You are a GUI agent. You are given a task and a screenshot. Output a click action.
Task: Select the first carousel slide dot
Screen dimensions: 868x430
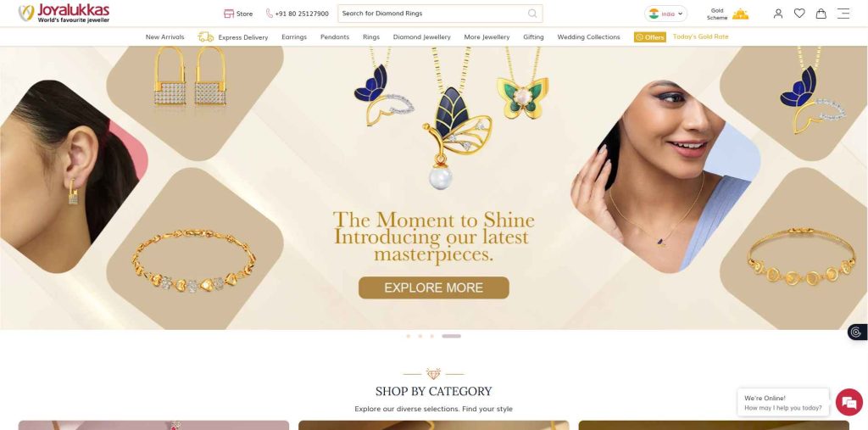(408, 336)
